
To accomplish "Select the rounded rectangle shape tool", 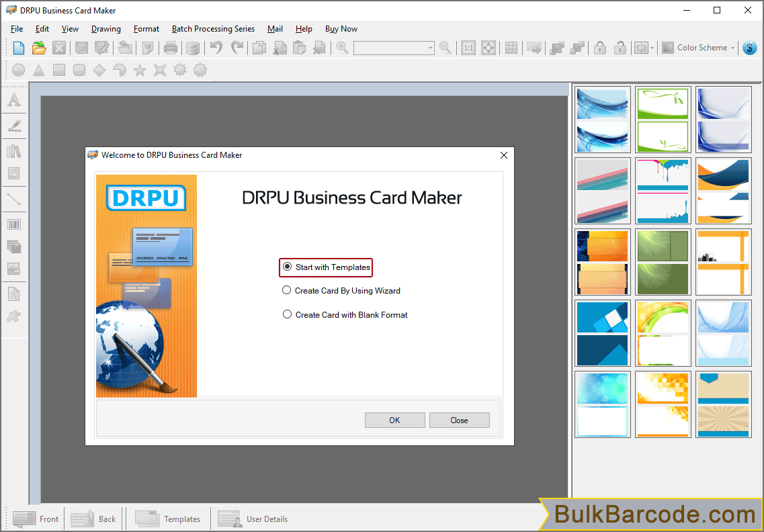I will tap(79, 70).
